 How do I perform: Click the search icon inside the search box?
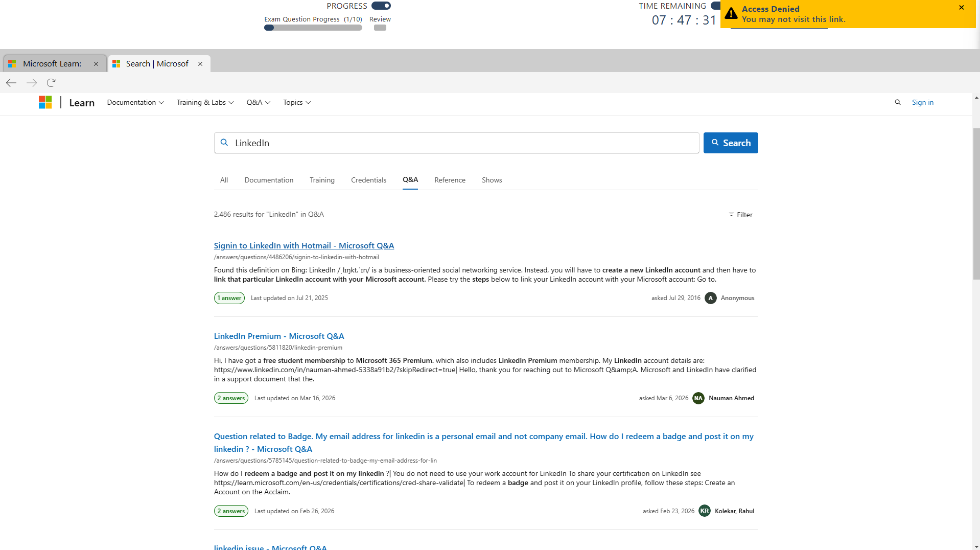[224, 143]
